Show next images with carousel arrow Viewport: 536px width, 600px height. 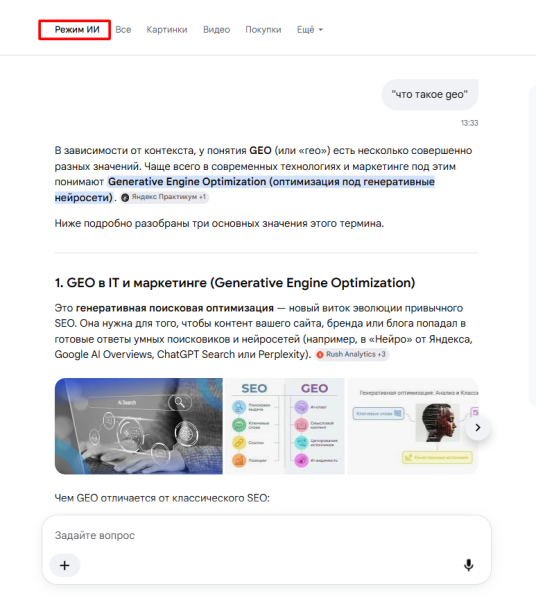point(477,427)
